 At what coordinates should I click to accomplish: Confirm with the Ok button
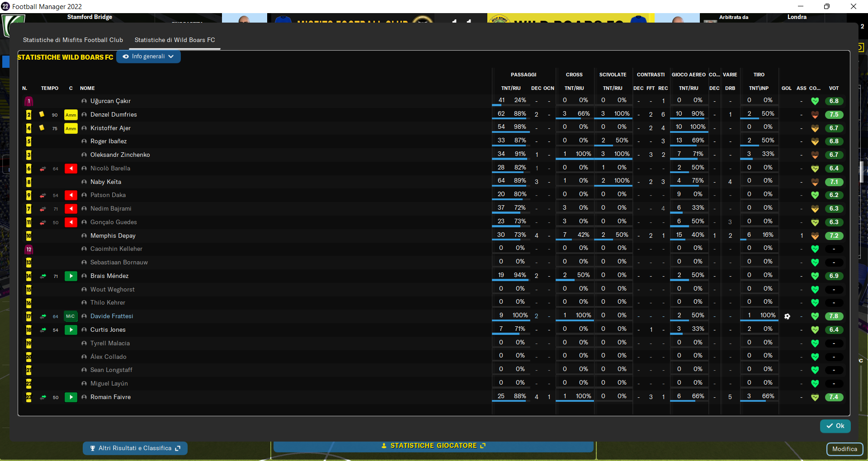click(x=835, y=426)
